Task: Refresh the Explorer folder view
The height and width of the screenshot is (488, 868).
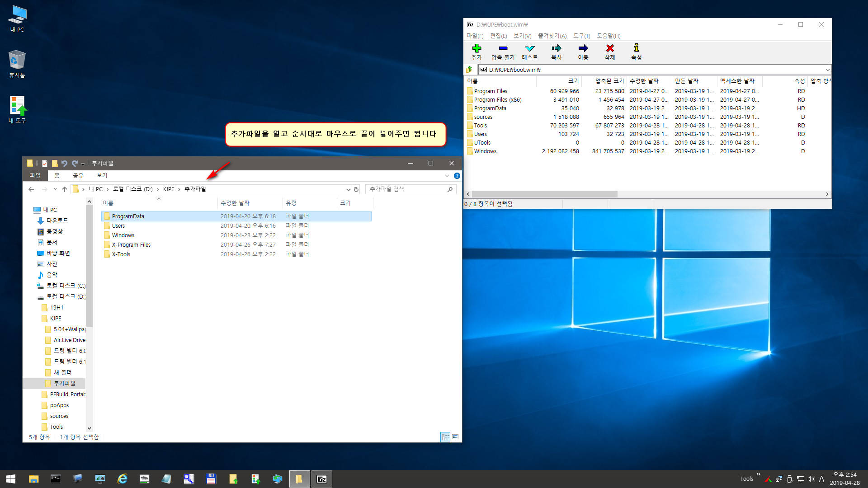Action: pyautogui.click(x=356, y=189)
